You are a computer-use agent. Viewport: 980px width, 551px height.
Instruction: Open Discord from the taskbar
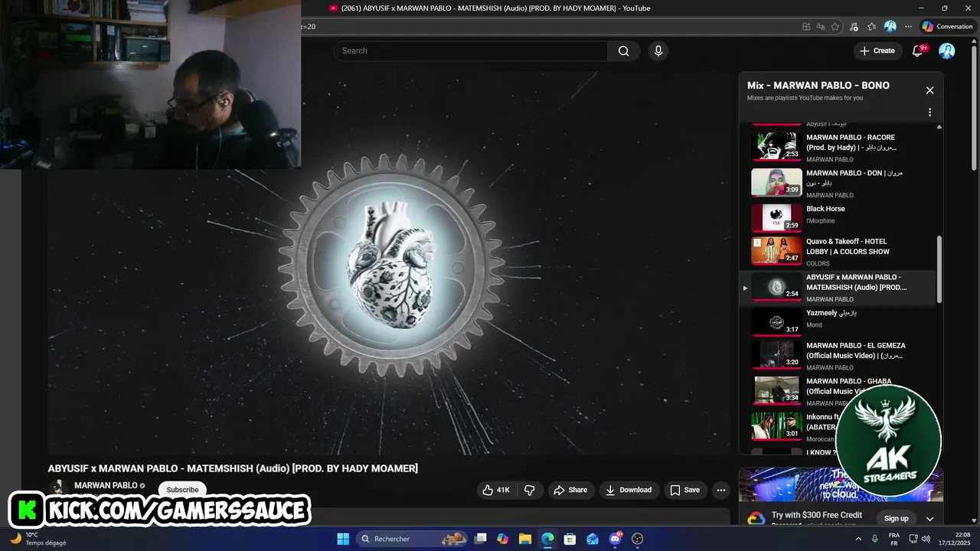point(615,539)
